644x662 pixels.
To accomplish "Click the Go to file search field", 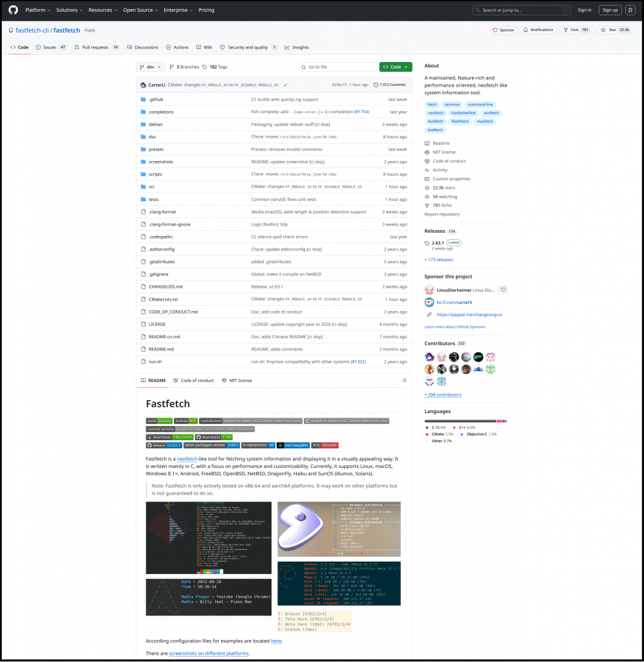I will point(338,67).
